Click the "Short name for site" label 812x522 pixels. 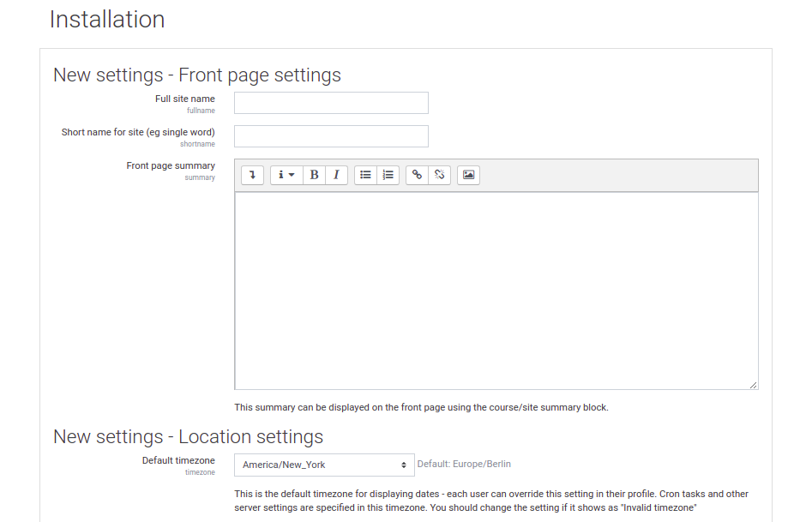[x=138, y=133]
